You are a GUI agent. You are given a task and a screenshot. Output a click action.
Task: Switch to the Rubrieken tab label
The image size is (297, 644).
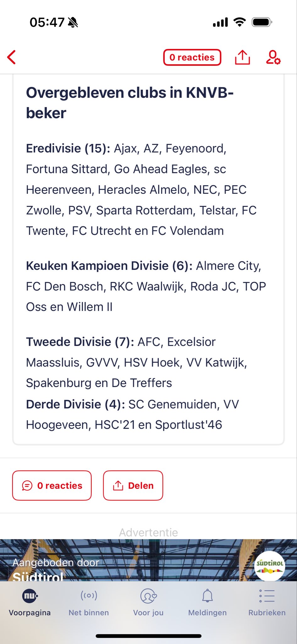click(x=267, y=613)
